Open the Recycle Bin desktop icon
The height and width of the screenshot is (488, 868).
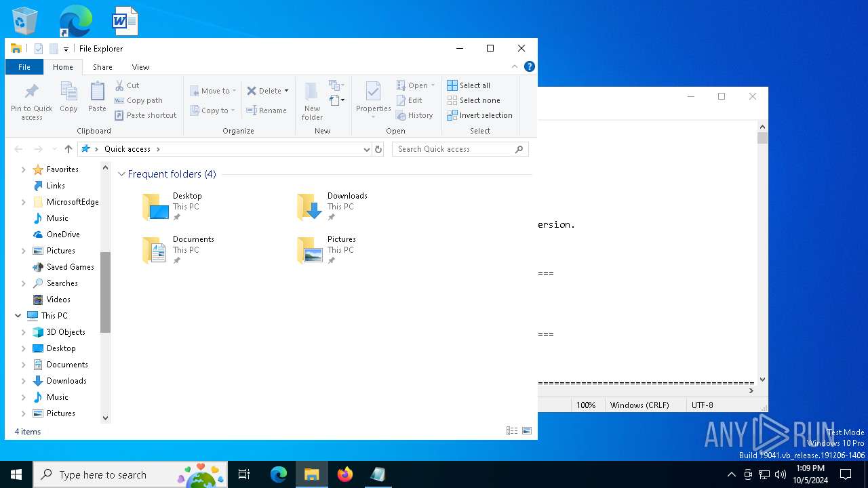click(25, 21)
